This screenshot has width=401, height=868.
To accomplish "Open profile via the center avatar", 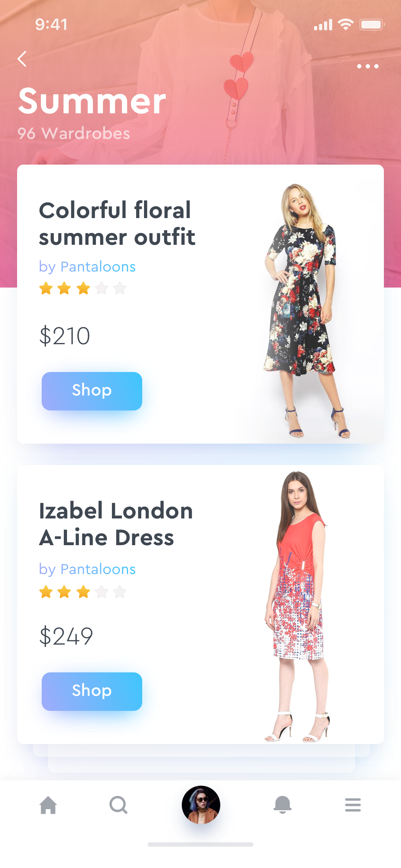I will [201, 805].
